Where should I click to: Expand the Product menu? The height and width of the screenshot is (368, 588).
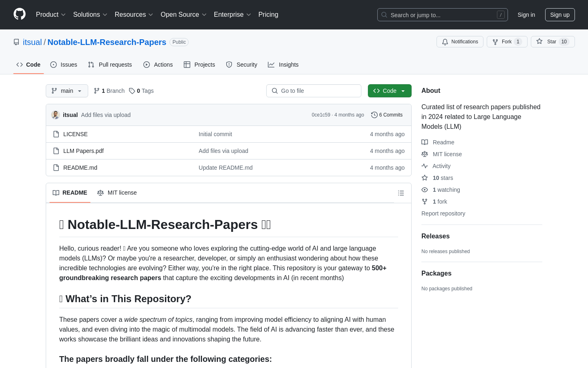click(51, 15)
